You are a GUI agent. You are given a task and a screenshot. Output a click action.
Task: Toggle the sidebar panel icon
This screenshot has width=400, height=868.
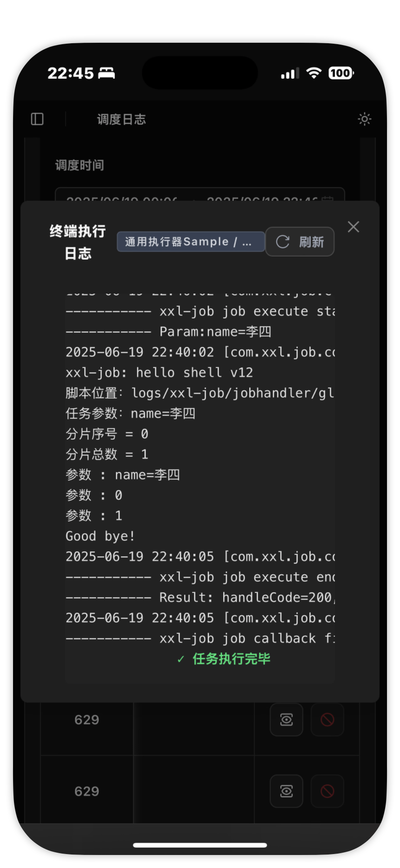[x=37, y=119]
